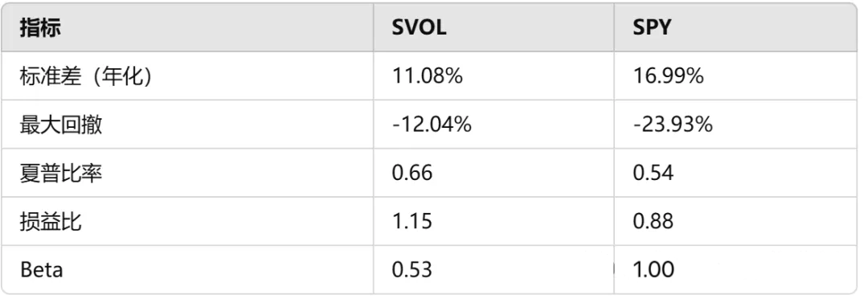Select SPY Sharpe ratio value 0.54
This screenshot has height=299, width=868.
pyautogui.click(x=653, y=174)
